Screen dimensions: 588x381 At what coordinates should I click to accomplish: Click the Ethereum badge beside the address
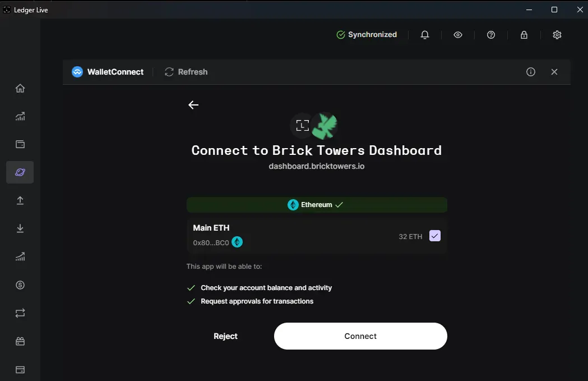tap(237, 242)
